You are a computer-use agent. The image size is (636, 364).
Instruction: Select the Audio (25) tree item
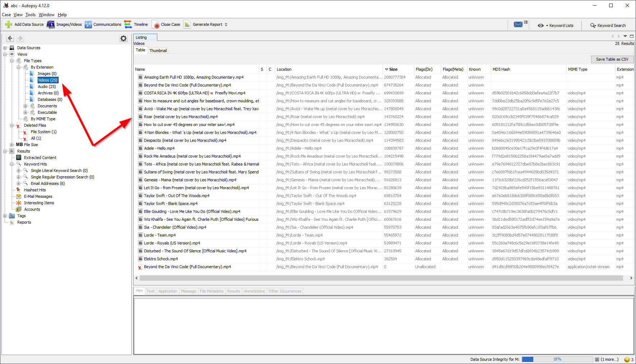47,87
